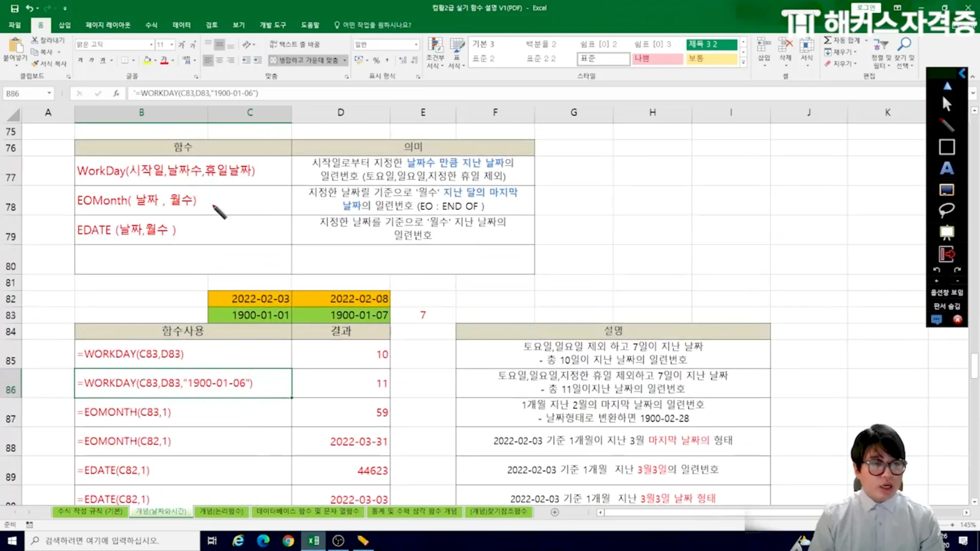Click the Cut scissors command

pos(48,40)
